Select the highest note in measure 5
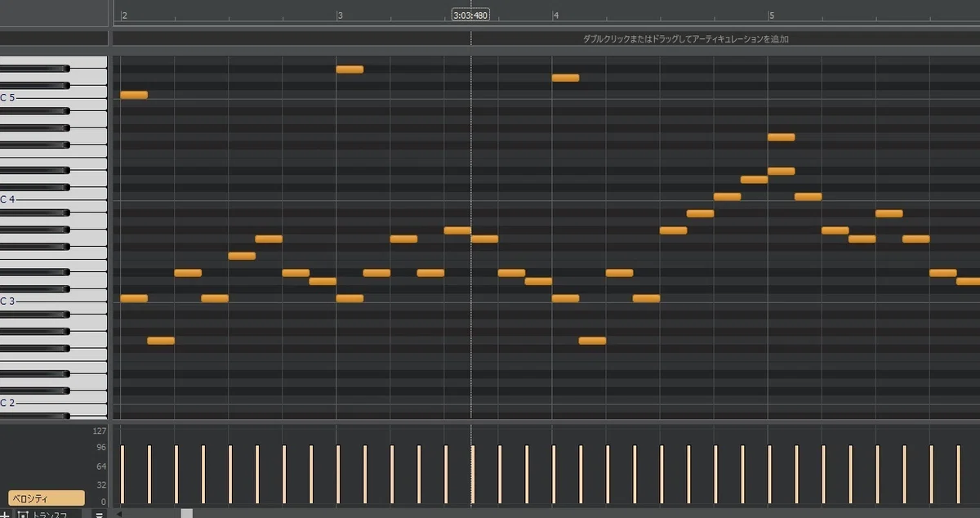980x518 pixels. [781, 137]
